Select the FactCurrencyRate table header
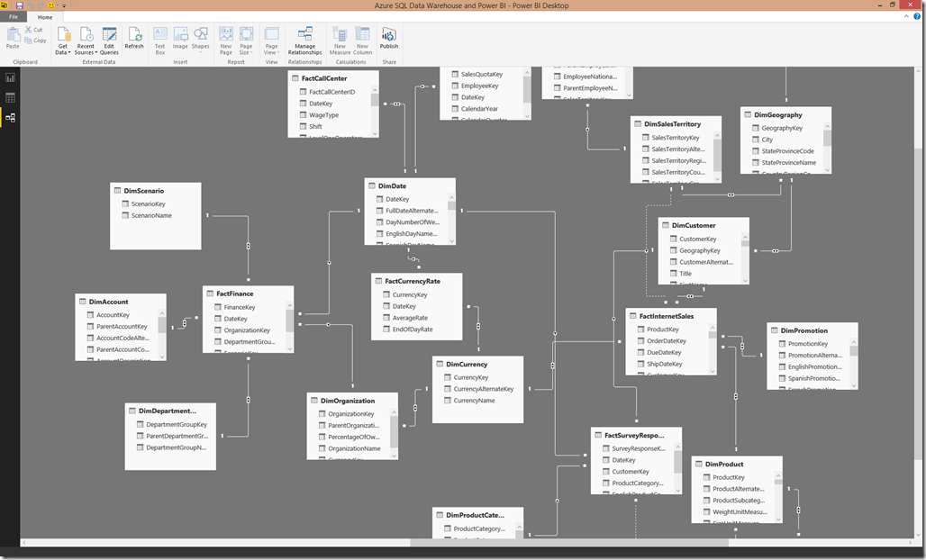Screen dimensions: 926x560 point(416,281)
